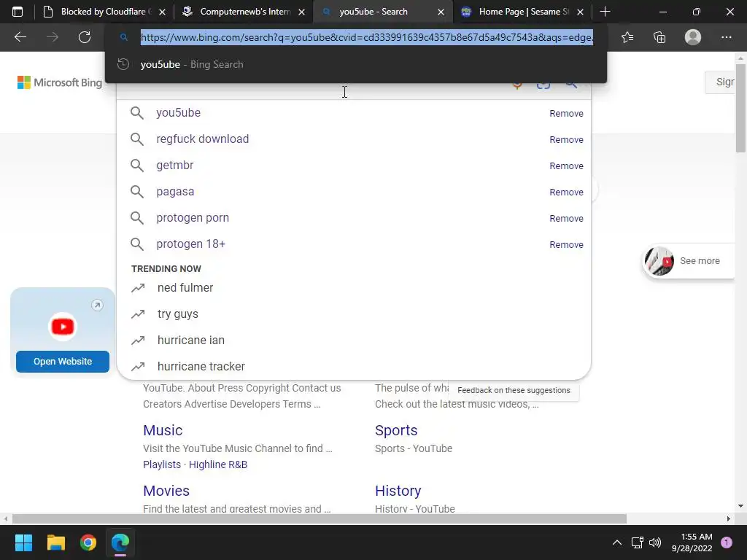Choose the you5ube Bing Search history suggestion
This screenshot has width=747, height=560.
(356, 64)
